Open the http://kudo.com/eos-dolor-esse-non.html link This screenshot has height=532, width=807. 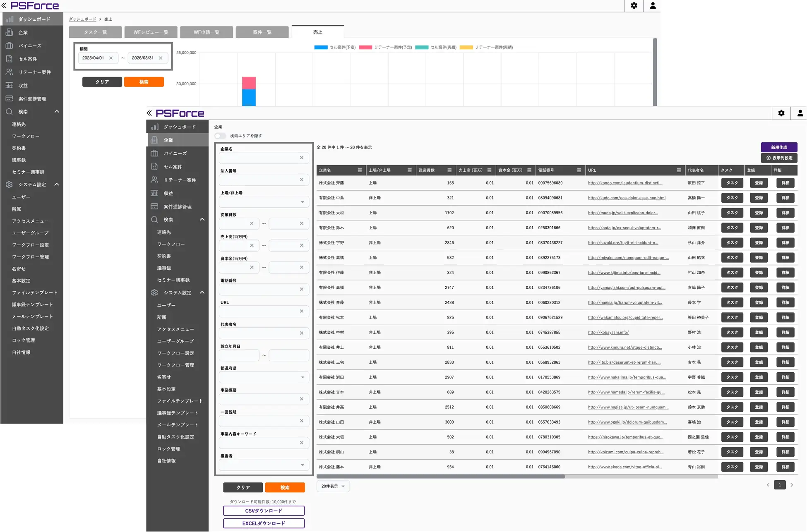click(626, 198)
